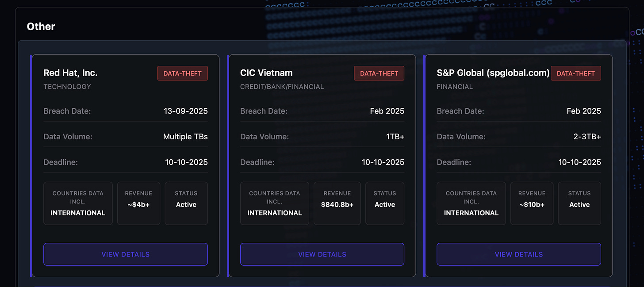The image size is (644, 287).
Task: Click CIC Vietnam breach date Feb 2025
Action: tap(387, 111)
